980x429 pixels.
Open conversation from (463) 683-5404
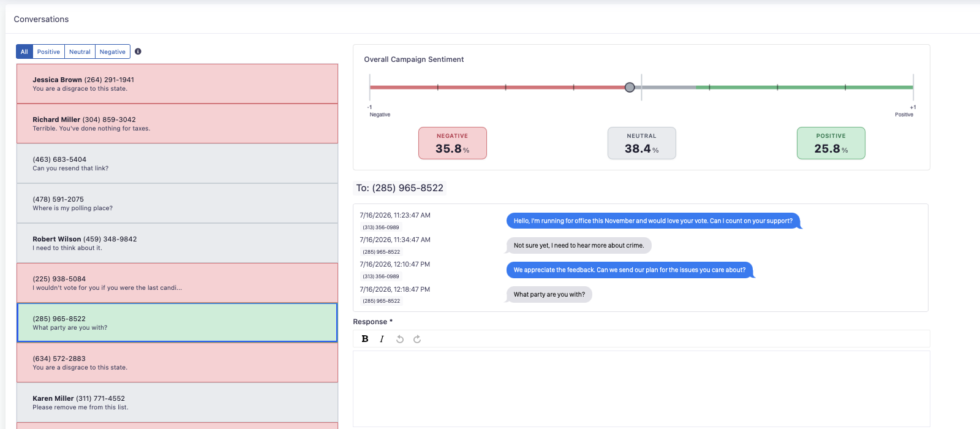(x=177, y=164)
